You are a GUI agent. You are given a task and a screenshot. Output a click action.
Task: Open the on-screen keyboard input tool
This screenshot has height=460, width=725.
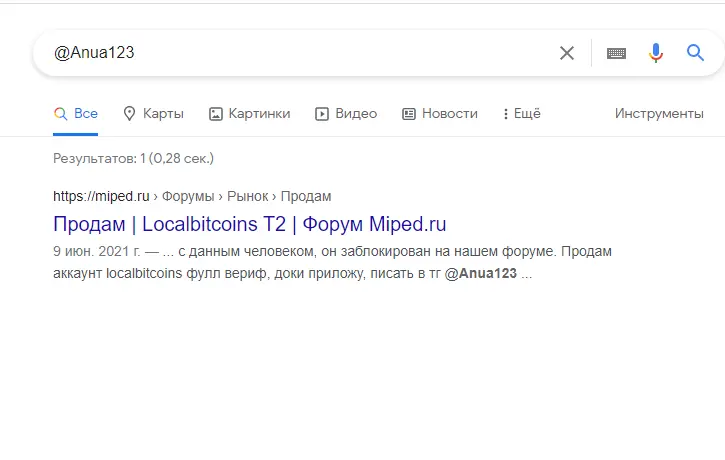point(616,54)
